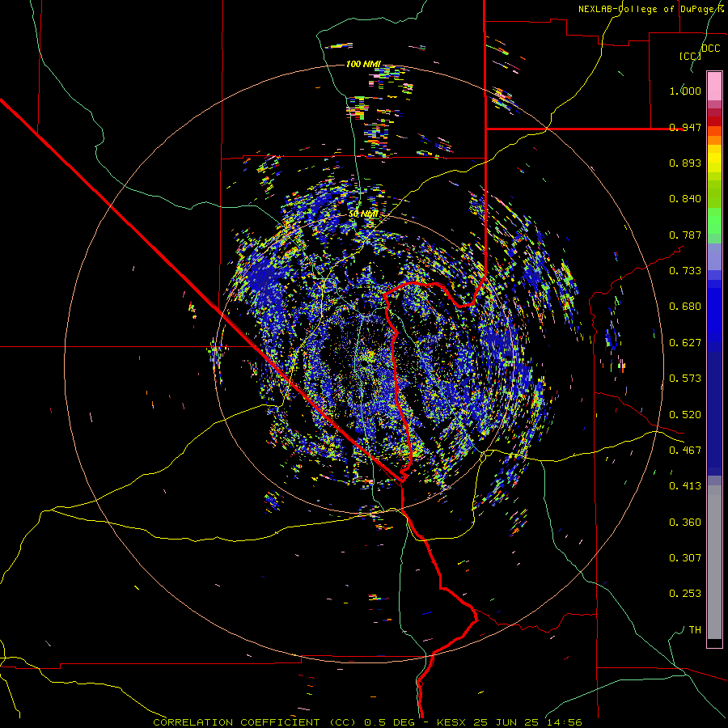This screenshot has width=728, height=728.
Task: Click the 0.253 scale label
Action: (685, 594)
